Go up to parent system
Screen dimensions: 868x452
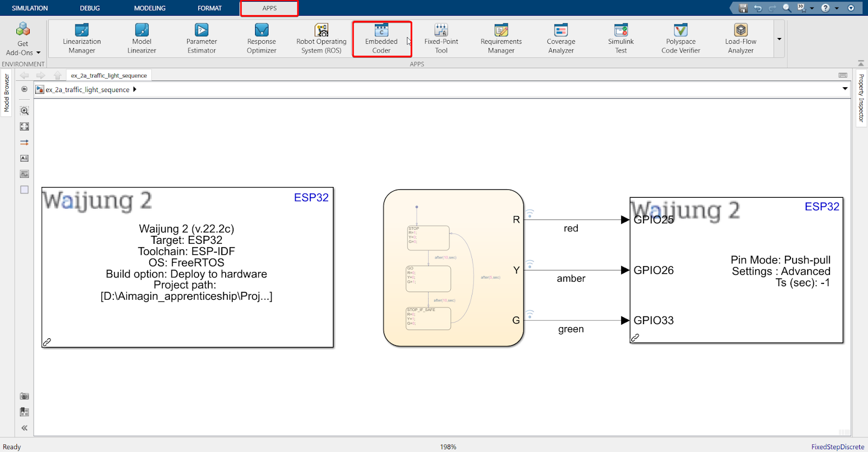pos(58,75)
